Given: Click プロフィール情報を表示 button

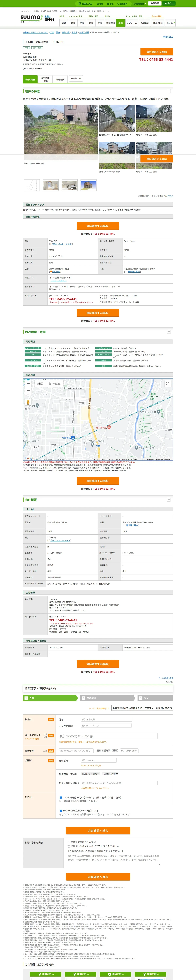Looking at the screenshot, I should pyautogui.click(x=142, y=708).
